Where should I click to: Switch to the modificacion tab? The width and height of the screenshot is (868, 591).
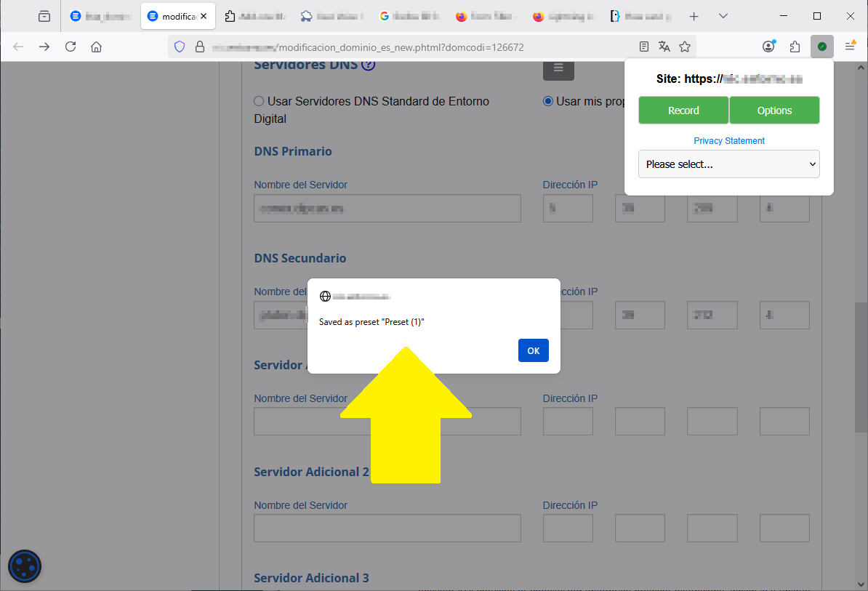[x=177, y=16]
